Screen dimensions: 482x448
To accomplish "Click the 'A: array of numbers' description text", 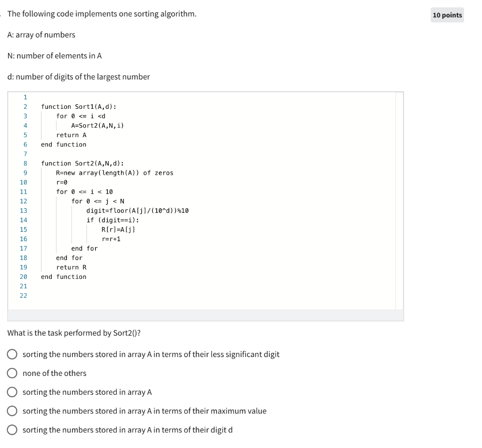I will [x=42, y=35].
